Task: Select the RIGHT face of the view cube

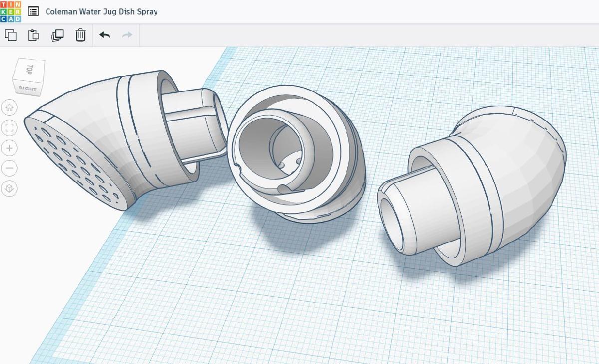Action: tap(27, 88)
